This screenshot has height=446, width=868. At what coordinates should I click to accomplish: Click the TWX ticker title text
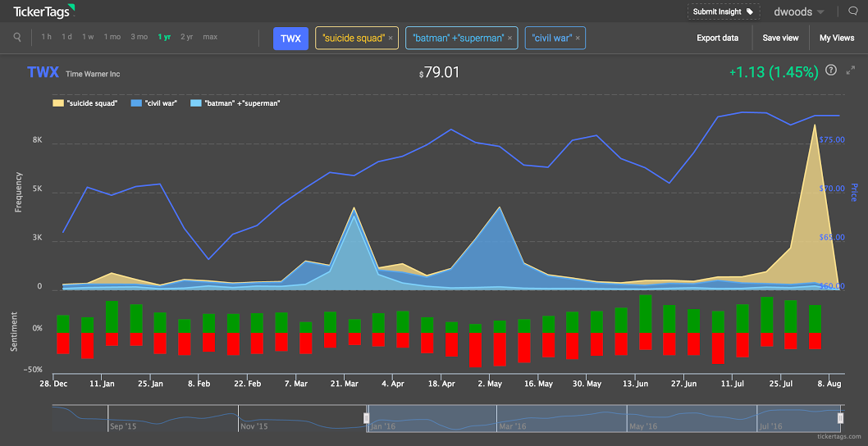click(43, 72)
